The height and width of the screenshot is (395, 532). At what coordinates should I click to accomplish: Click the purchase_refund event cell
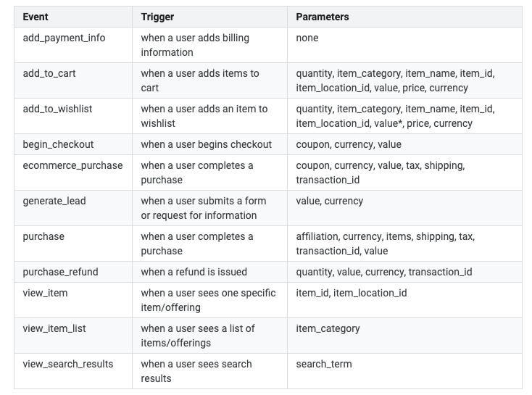coord(60,272)
